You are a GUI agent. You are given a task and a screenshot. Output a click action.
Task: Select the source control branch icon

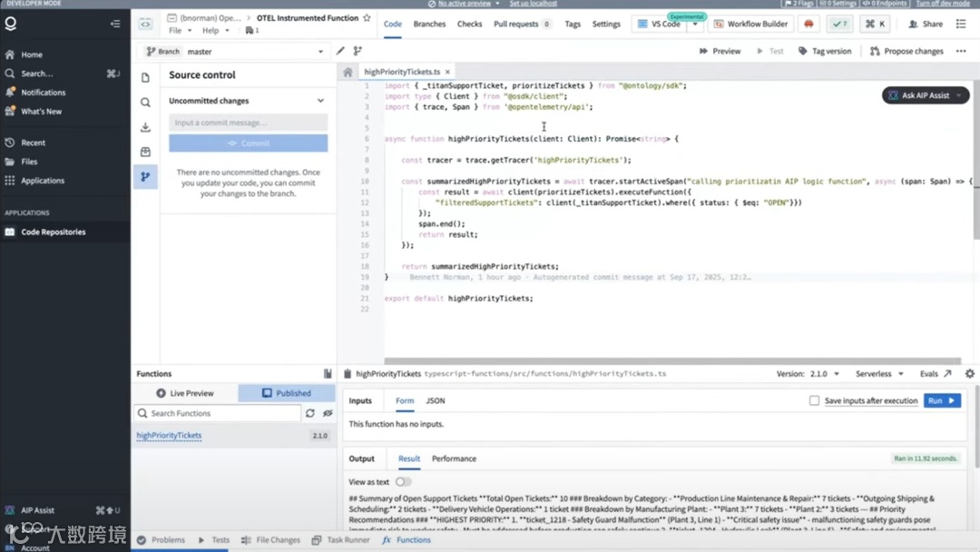pyautogui.click(x=145, y=177)
